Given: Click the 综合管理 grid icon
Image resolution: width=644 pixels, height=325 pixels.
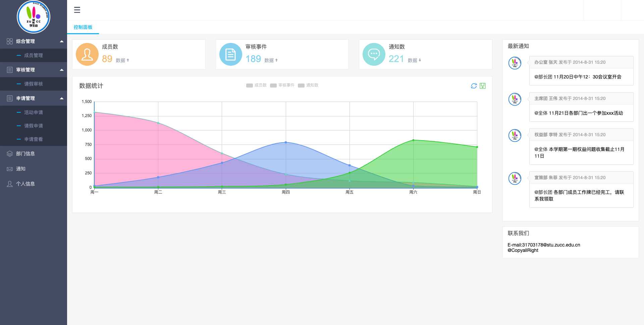Looking at the screenshot, I should point(10,41).
